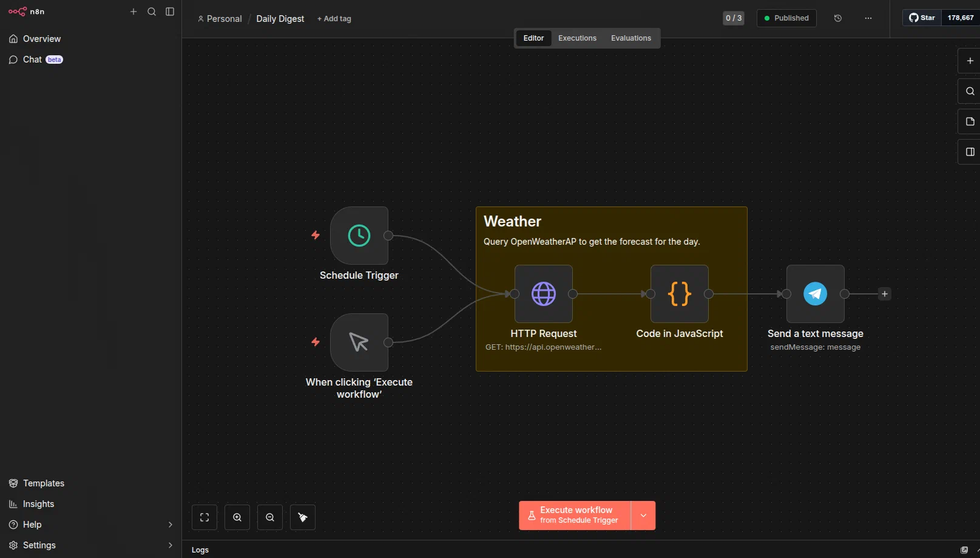This screenshot has width=980, height=558.
Task: Click the zoom in canvas icon
Action: pyautogui.click(x=237, y=517)
